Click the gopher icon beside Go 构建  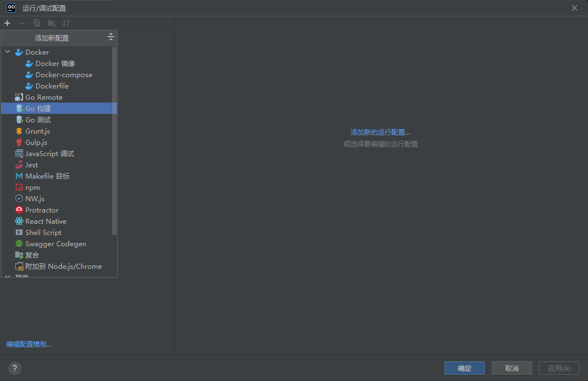pos(19,108)
